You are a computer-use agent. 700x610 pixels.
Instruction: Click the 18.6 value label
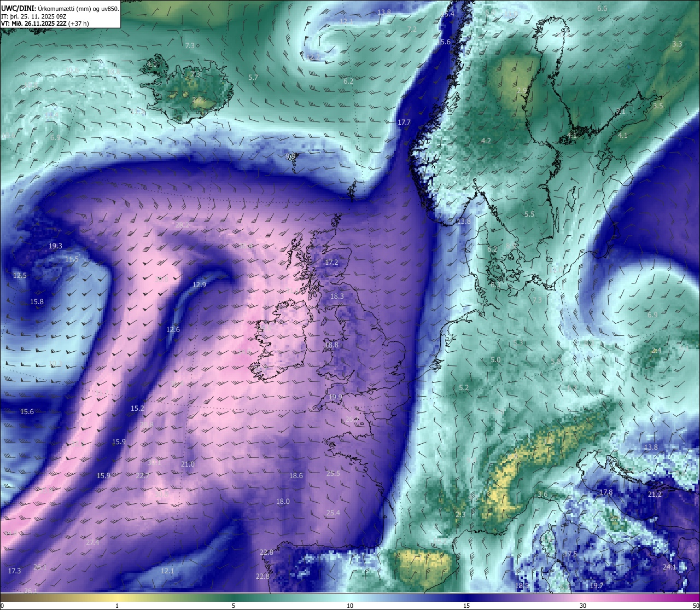coord(296,476)
